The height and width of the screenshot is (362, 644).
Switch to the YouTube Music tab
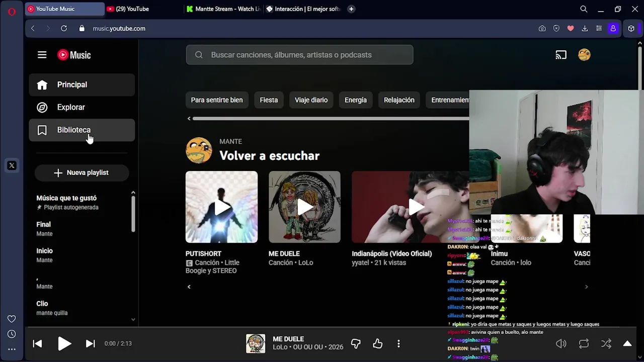pyautogui.click(x=65, y=9)
